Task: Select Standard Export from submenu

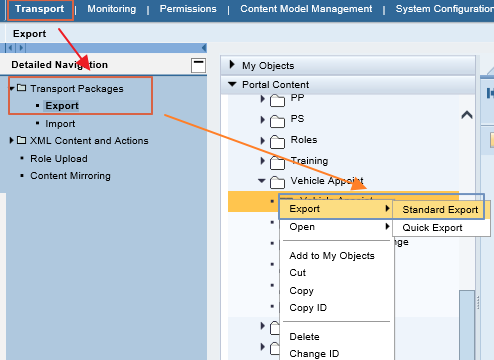Action: [x=440, y=210]
